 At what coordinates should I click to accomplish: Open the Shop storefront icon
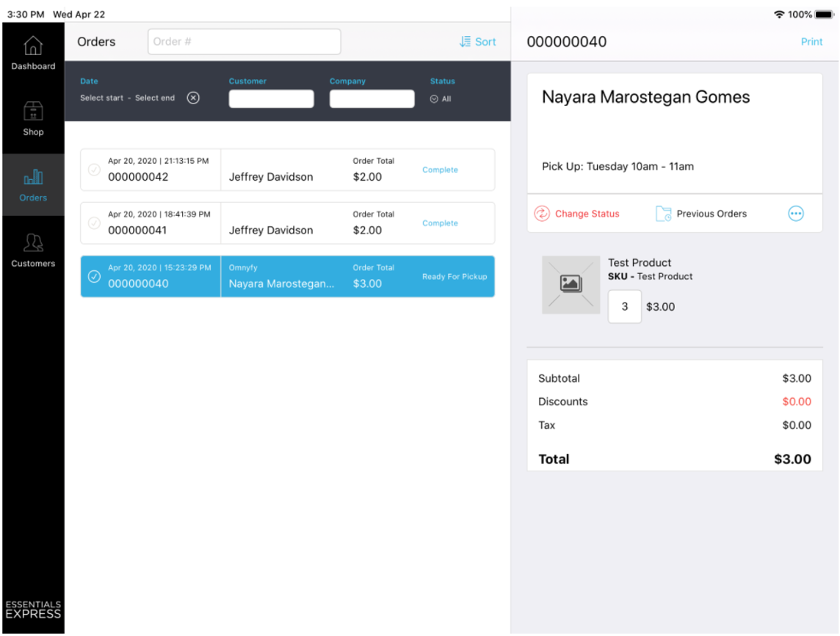tap(33, 111)
